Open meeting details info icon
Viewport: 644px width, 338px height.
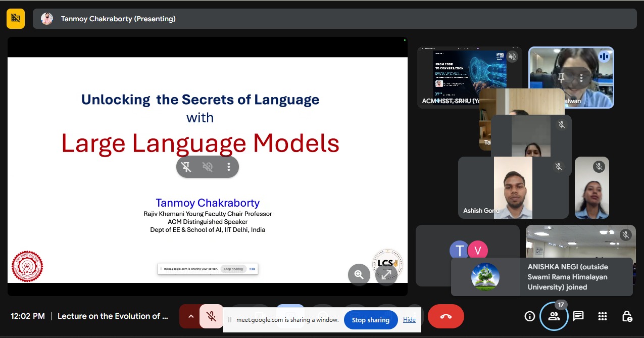tap(529, 316)
